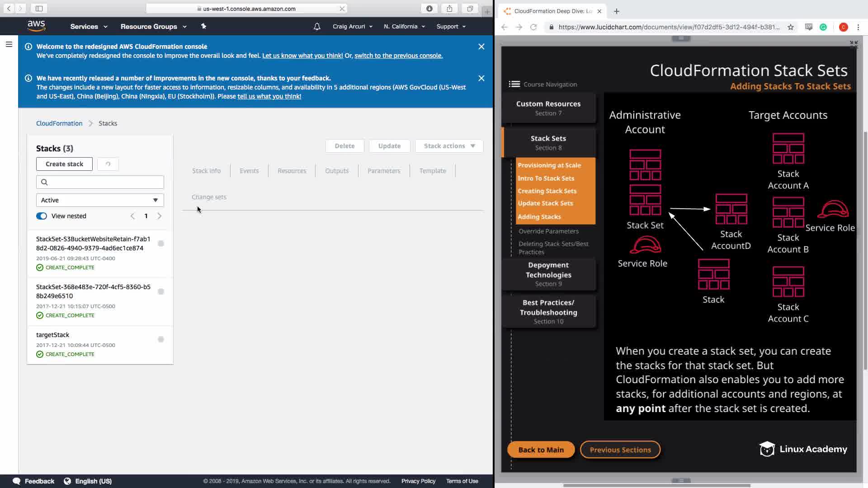Select the StackSet-S3BucketWebsiteRetain stack radio button
Image resolution: width=868 pixels, height=488 pixels.
pyautogui.click(x=160, y=244)
